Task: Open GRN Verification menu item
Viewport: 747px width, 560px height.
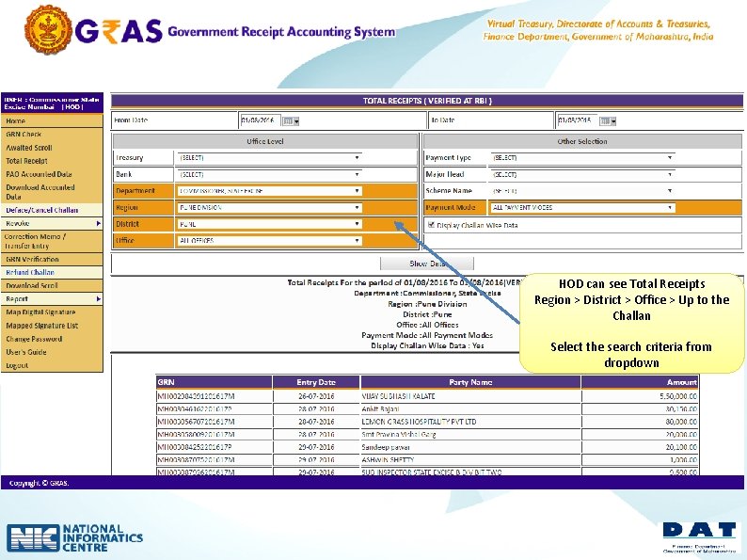Action: 52,259
